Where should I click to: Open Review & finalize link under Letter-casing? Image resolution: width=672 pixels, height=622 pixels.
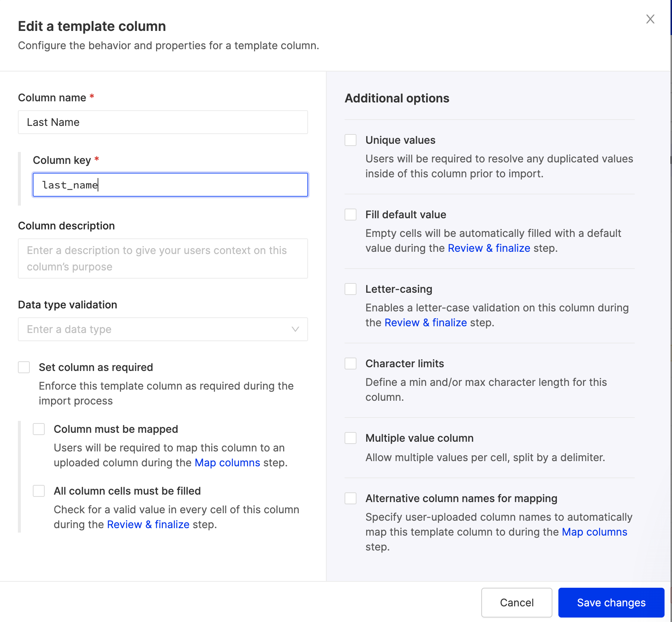click(x=425, y=323)
